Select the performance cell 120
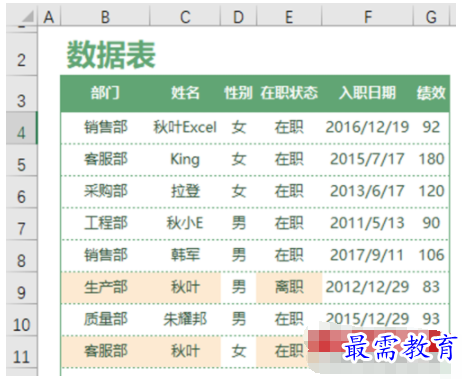 (x=431, y=192)
